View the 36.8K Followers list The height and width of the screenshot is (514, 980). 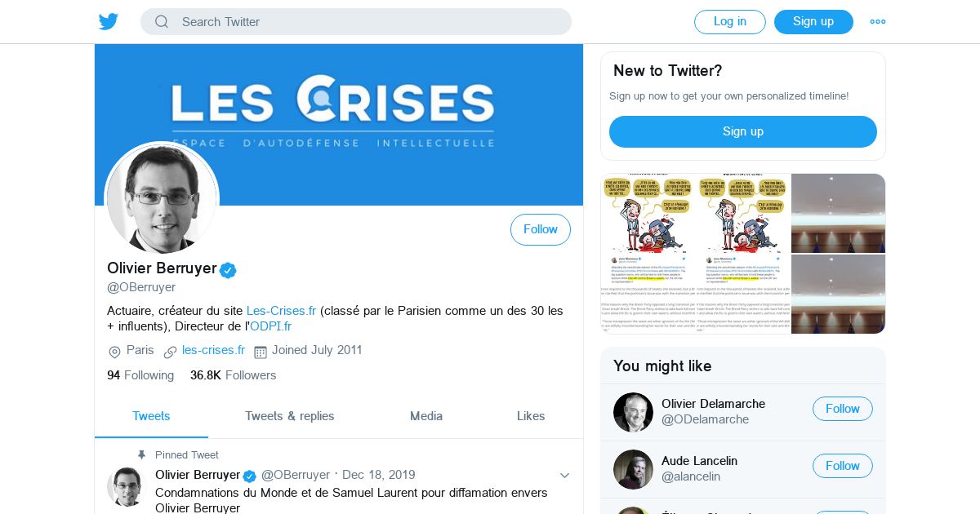(x=233, y=375)
